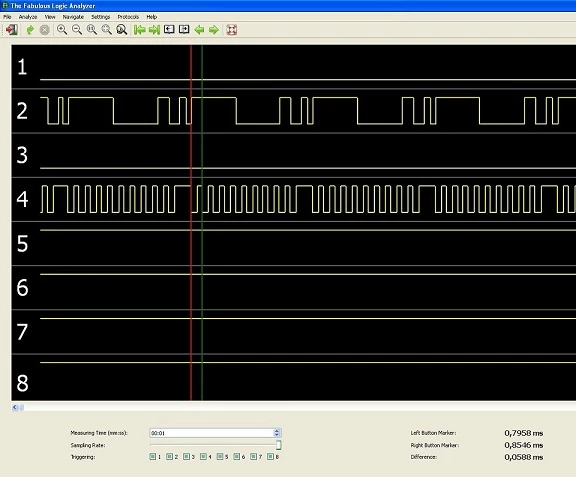Jump to first with green bar-arrow
Viewport: 576px width, 477px height.
tap(140, 30)
